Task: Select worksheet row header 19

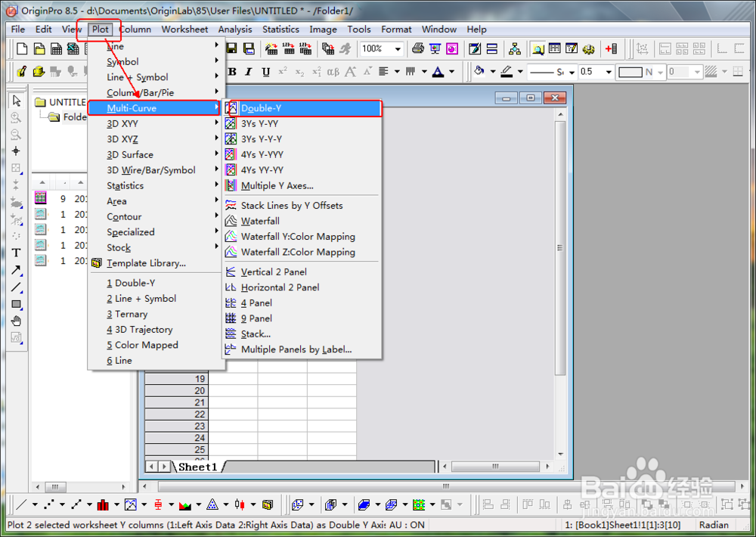Action: (x=176, y=379)
